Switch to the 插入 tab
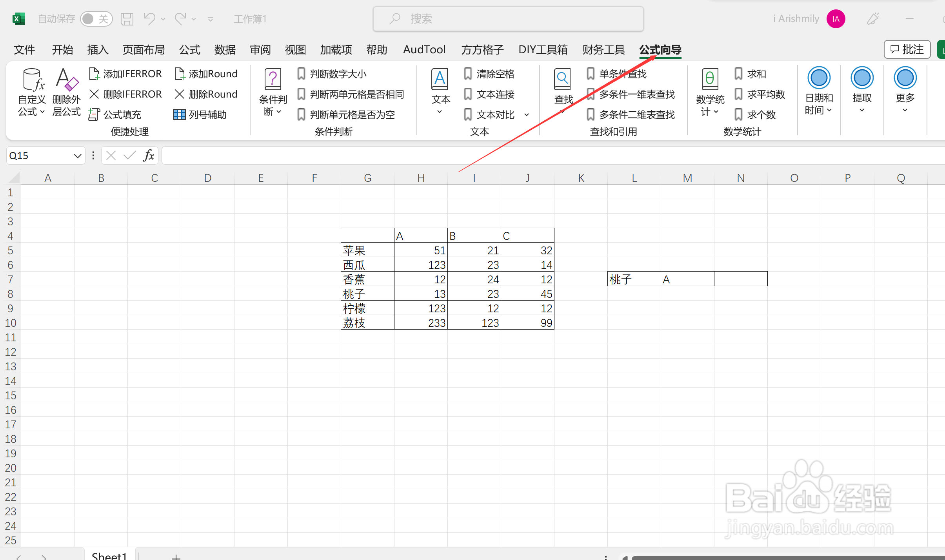945x560 pixels. pos(98,50)
